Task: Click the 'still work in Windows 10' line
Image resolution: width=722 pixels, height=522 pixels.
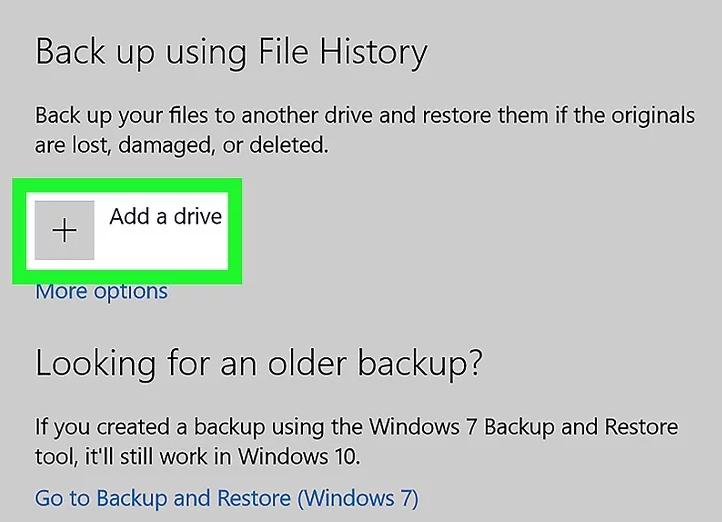Action: click(197, 457)
